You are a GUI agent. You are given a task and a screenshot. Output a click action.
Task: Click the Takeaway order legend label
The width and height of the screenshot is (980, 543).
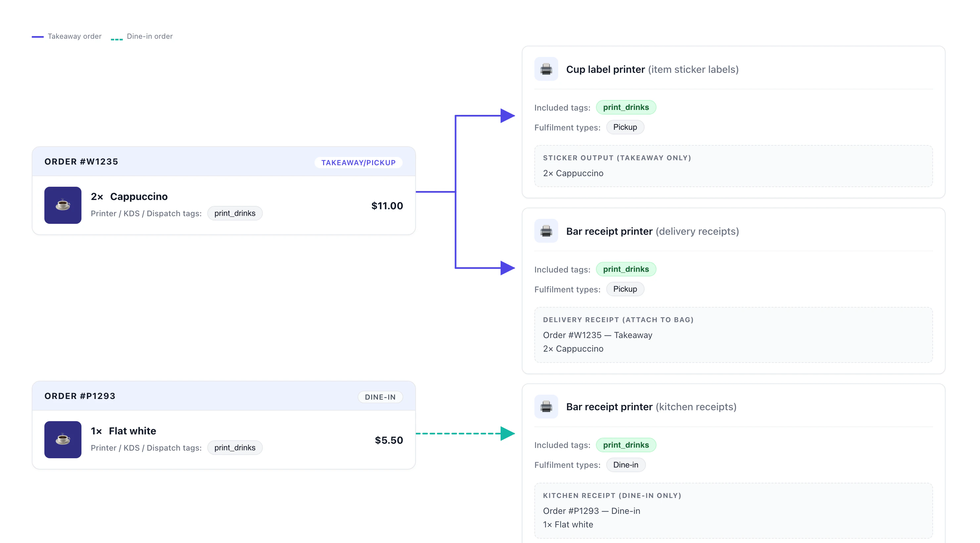point(74,36)
